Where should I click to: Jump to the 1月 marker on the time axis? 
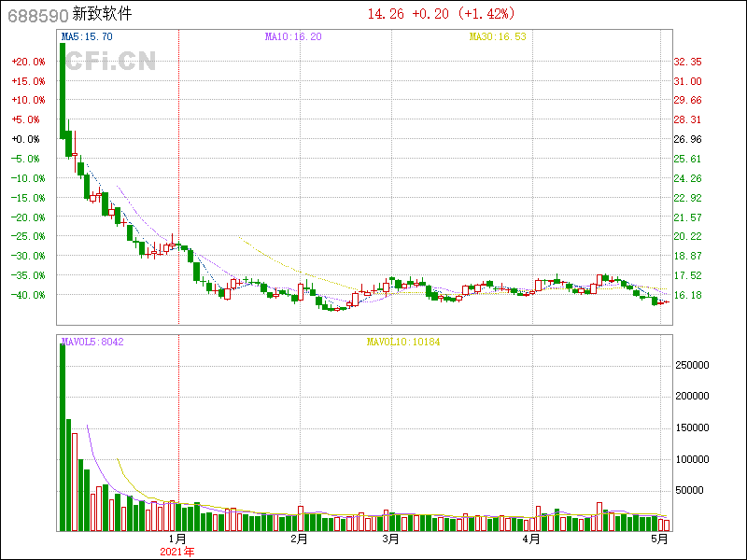click(x=177, y=539)
